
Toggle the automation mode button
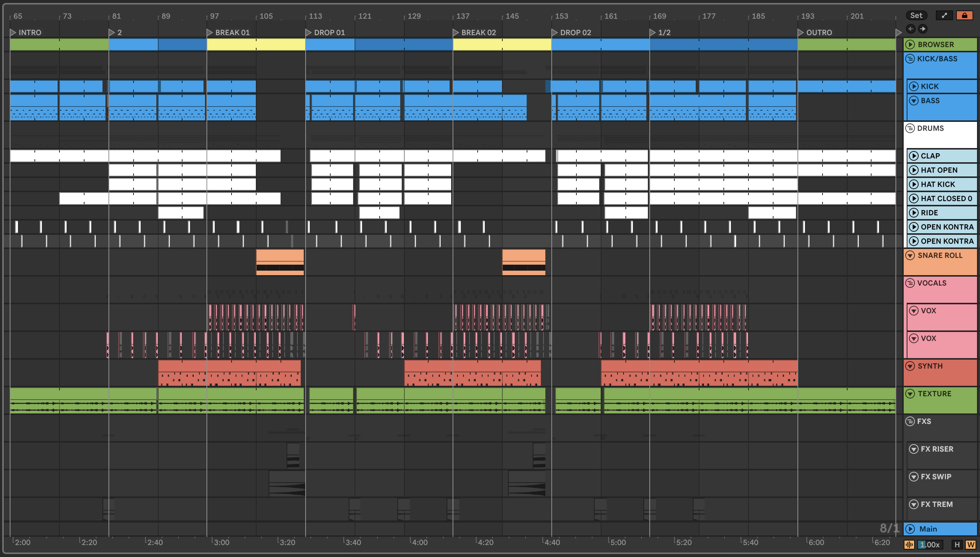[944, 15]
